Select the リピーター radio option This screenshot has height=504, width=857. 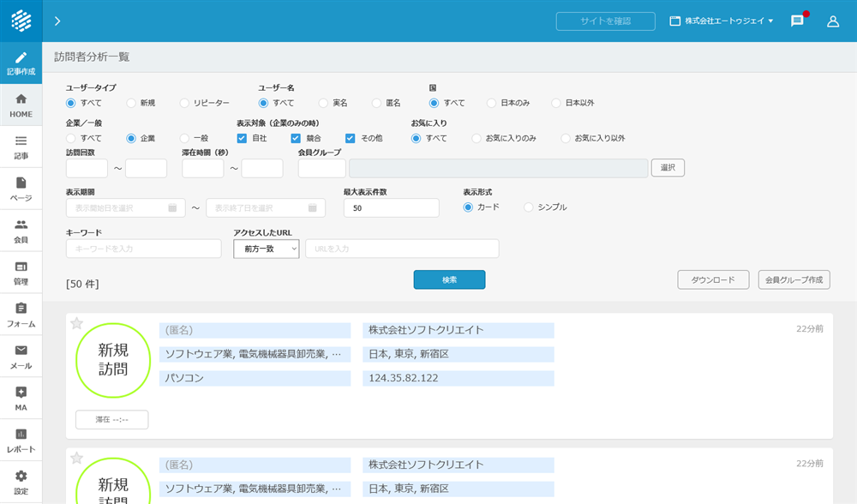tap(184, 103)
